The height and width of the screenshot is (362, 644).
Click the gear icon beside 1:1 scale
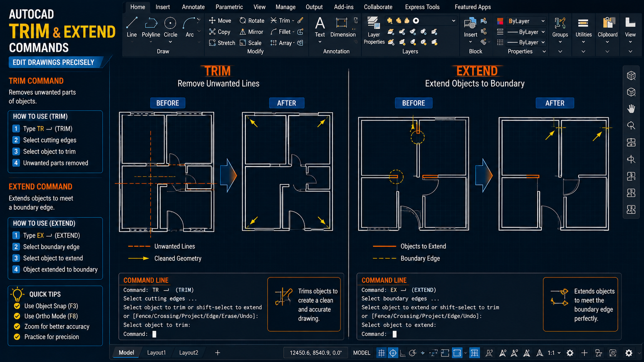click(570, 353)
